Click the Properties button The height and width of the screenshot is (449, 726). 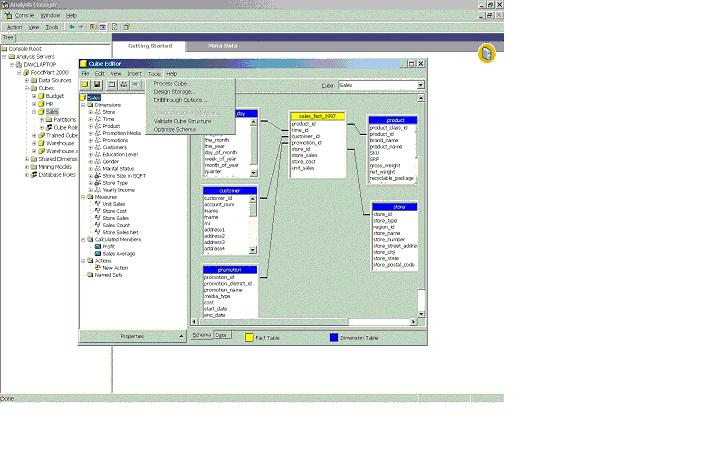(132, 336)
